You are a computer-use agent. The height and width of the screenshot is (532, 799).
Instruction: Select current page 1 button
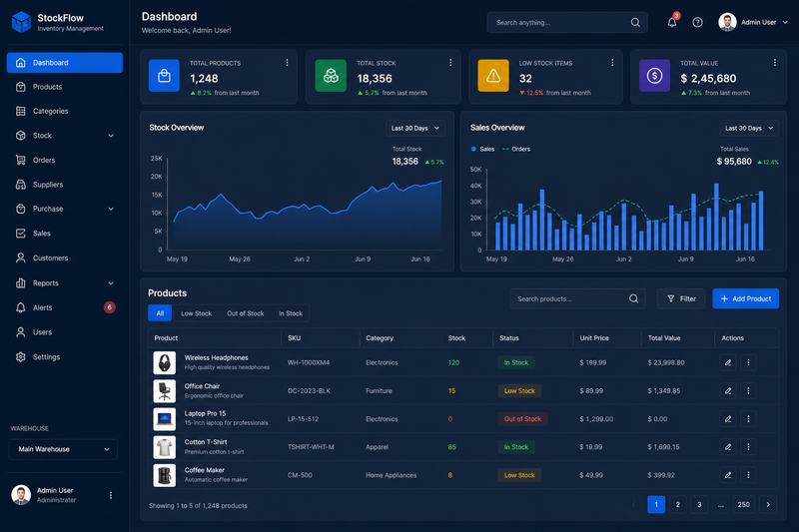click(x=656, y=504)
